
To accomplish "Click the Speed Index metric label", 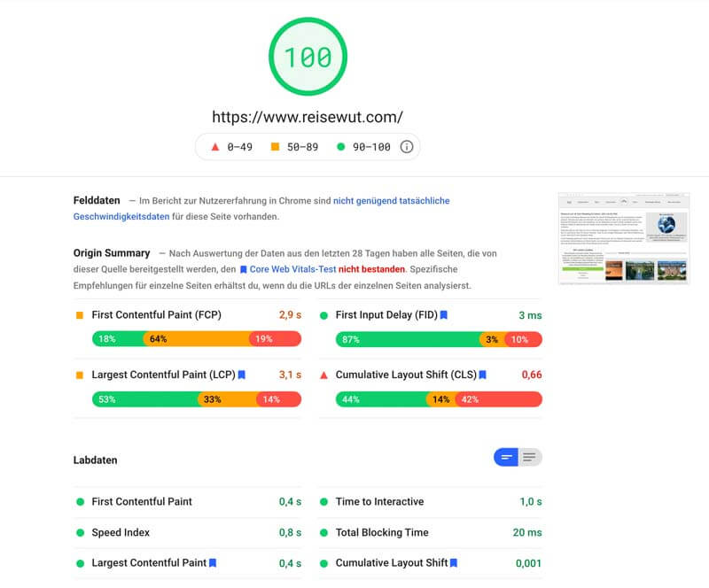I will (x=121, y=532).
